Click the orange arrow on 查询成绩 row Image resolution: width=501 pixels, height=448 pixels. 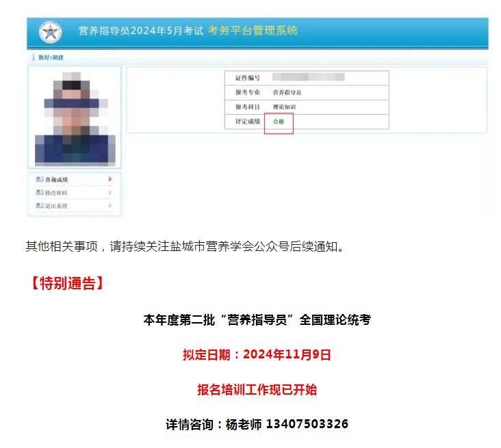pos(110,179)
